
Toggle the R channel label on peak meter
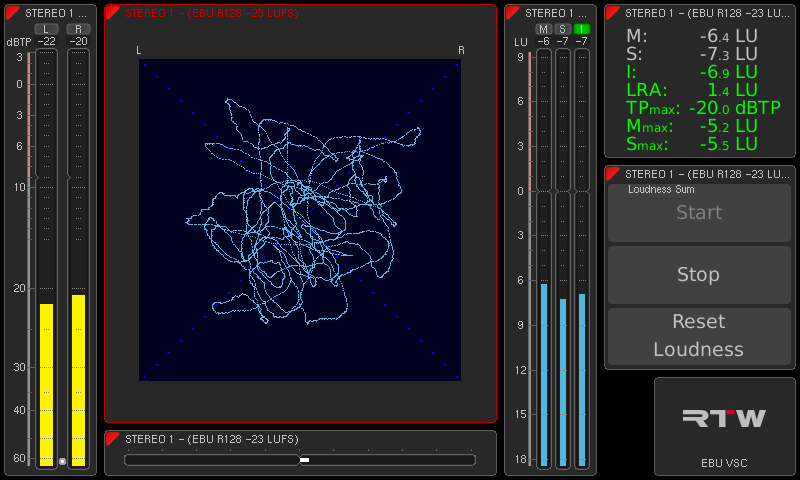click(78, 29)
